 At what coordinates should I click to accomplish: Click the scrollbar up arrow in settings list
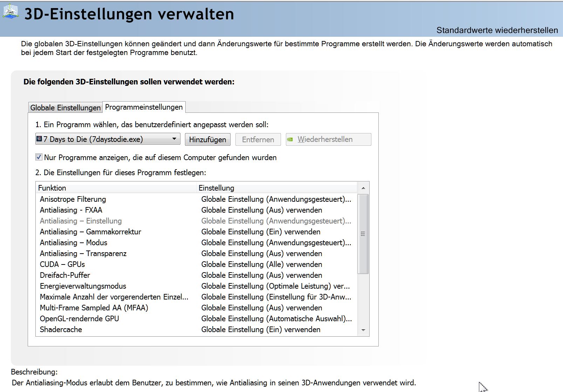[x=363, y=188]
